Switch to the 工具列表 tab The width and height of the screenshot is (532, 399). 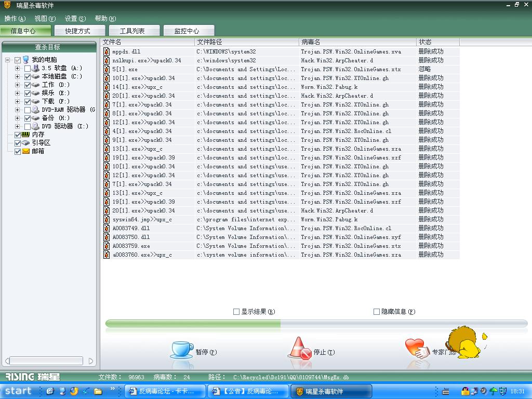coord(132,31)
